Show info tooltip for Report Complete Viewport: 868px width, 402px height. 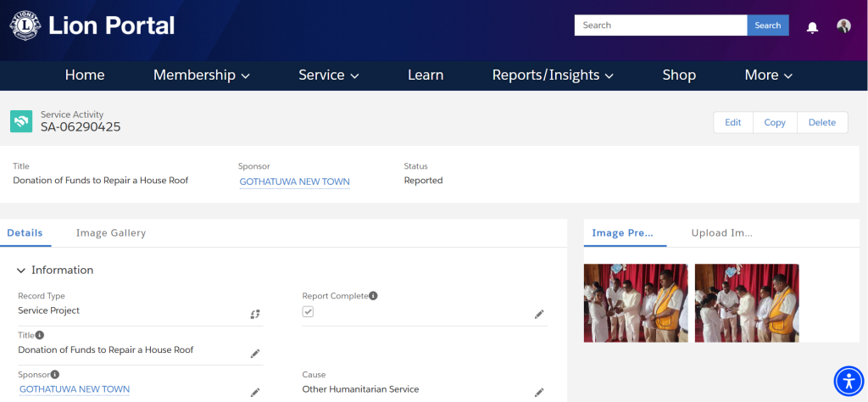(x=374, y=296)
